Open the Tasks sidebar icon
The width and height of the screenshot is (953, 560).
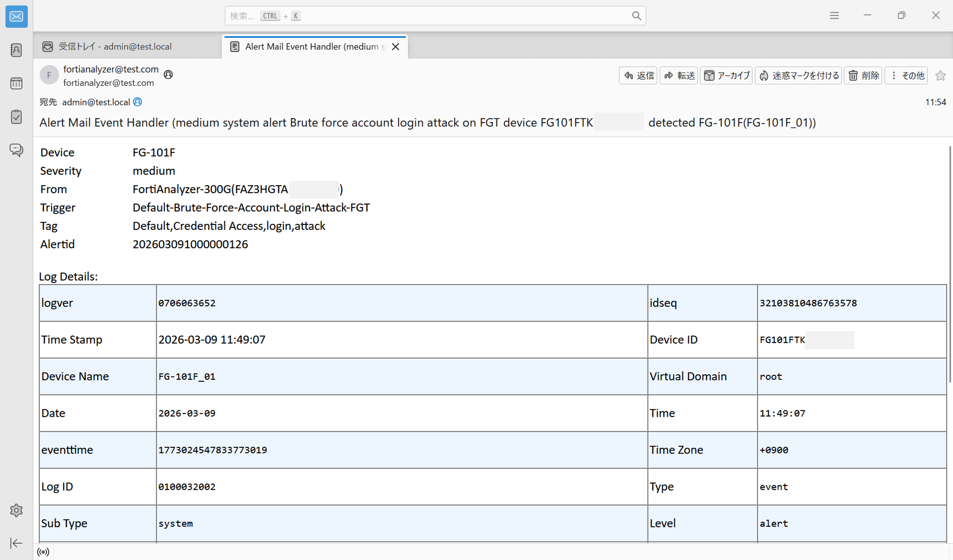(16, 117)
